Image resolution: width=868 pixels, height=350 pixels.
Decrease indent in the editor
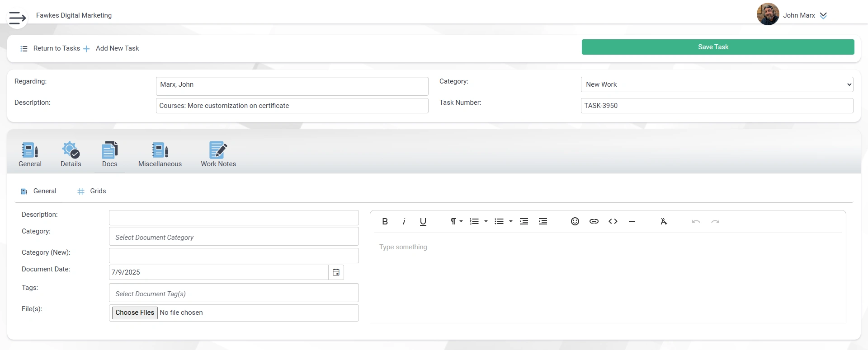click(524, 221)
